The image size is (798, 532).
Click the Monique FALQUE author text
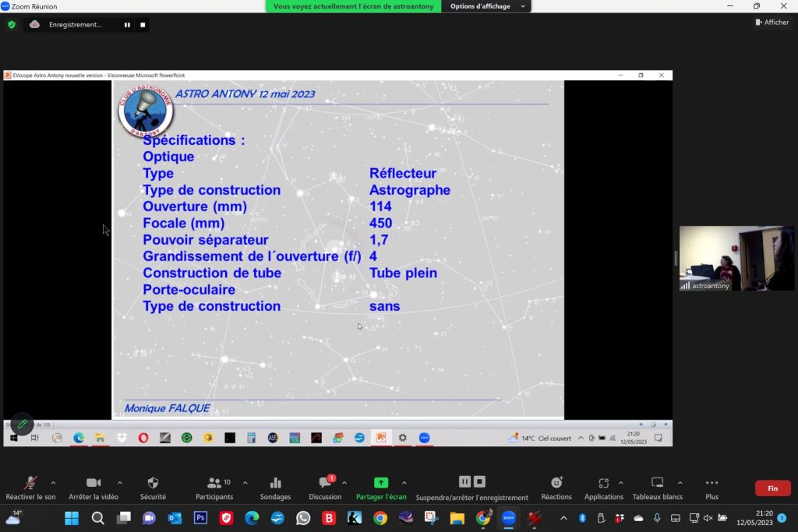[167, 408]
